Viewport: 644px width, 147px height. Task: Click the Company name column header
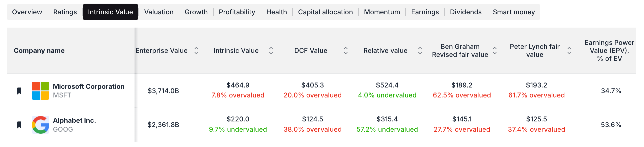click(x=39, y=51)
